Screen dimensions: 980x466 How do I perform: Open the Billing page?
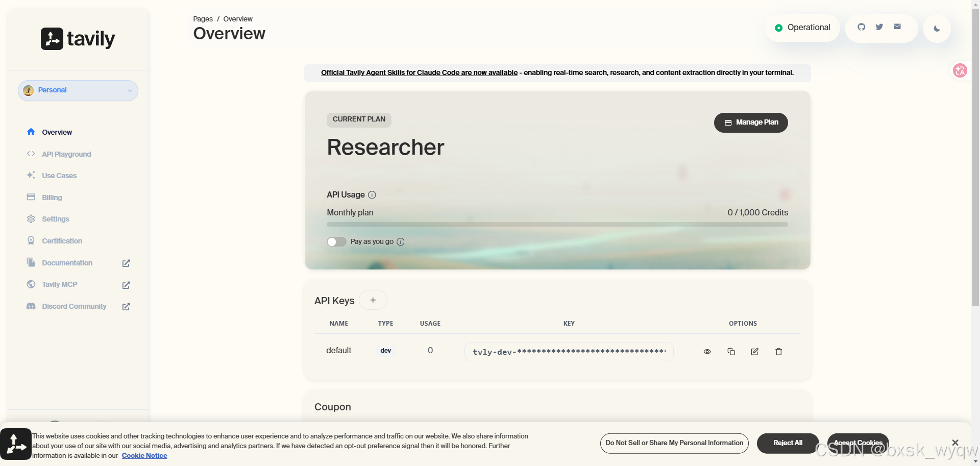(x=52, y=198)
